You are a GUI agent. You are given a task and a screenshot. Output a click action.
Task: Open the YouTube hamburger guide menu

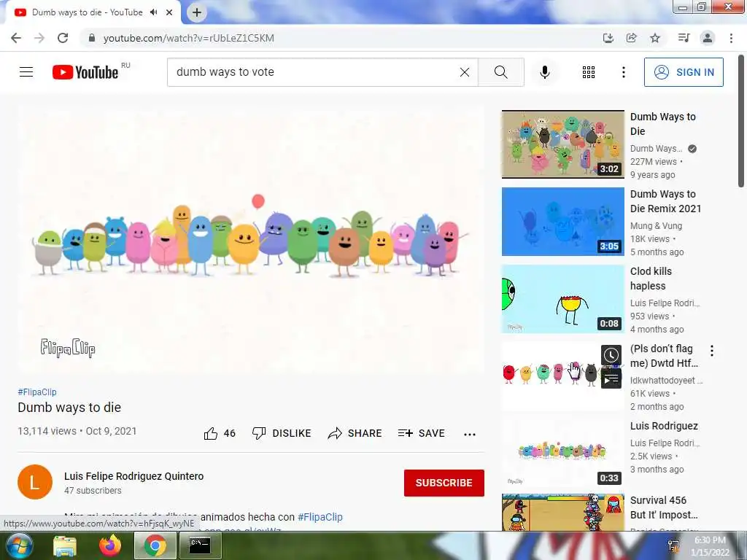pyautogui.click(x=26, y=72)
